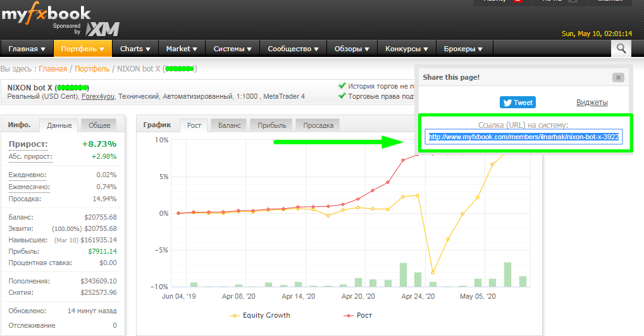Click the $7911.14 profit value
Image resolution: width=644 pixels, height=336 pixels.
102,251
